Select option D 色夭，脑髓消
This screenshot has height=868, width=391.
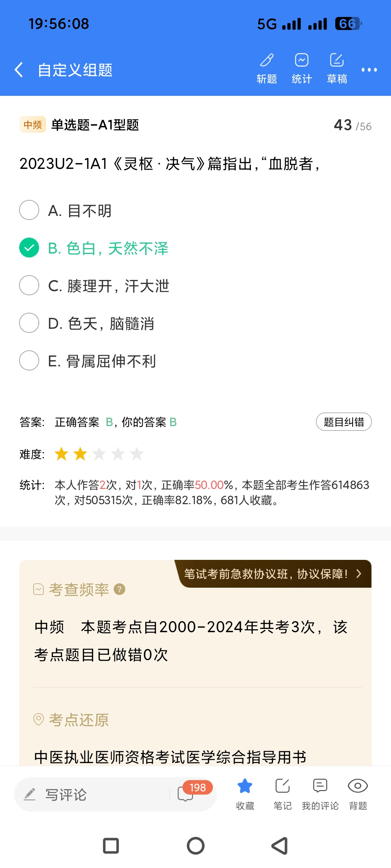29,323
